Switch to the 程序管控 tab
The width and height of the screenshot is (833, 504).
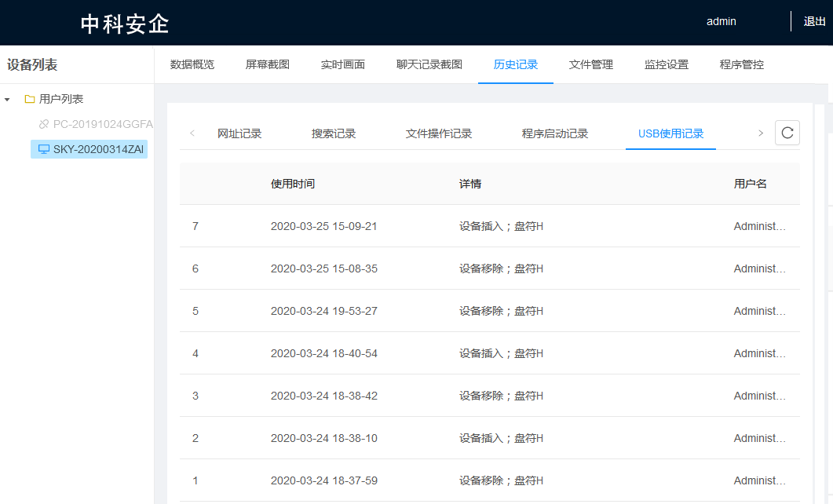742,64
